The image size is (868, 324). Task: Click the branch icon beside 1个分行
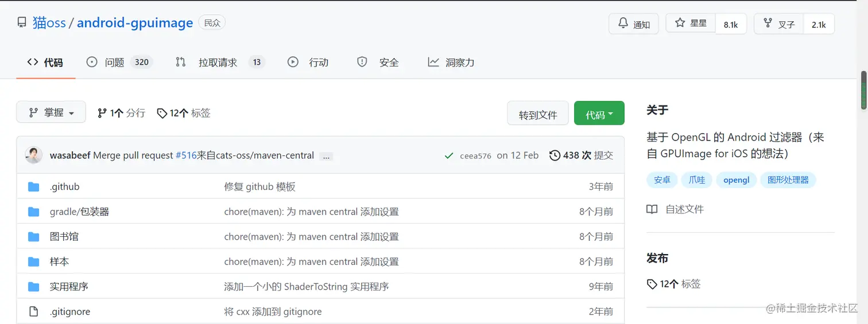[102, 113]
